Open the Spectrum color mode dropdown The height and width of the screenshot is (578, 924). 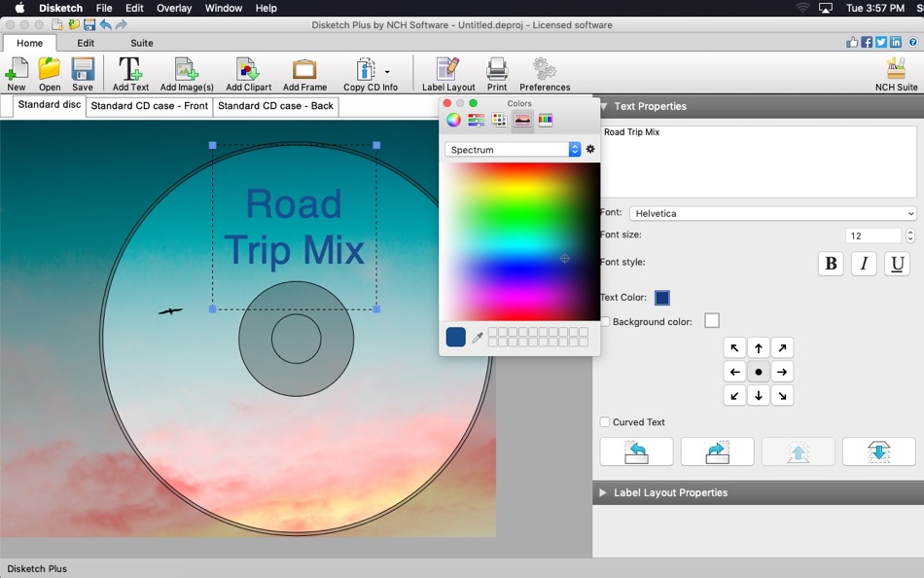pyautogui.click(x=513, y=150)
